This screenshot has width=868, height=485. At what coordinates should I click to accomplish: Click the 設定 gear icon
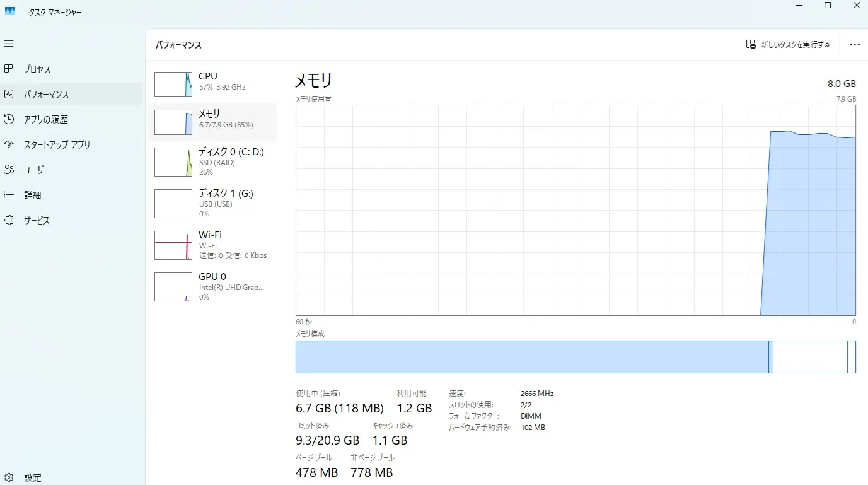click(x=9, y=477)
